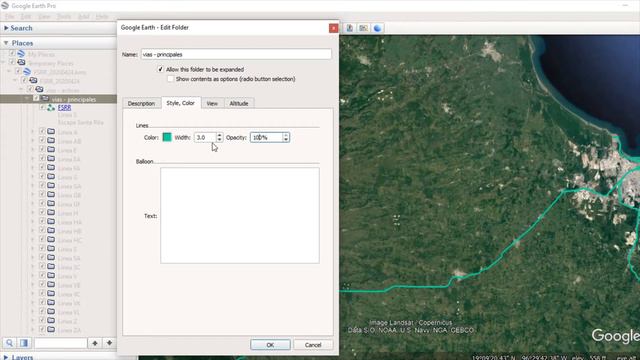Collapse the vias - principales folder

coord(27,99)
